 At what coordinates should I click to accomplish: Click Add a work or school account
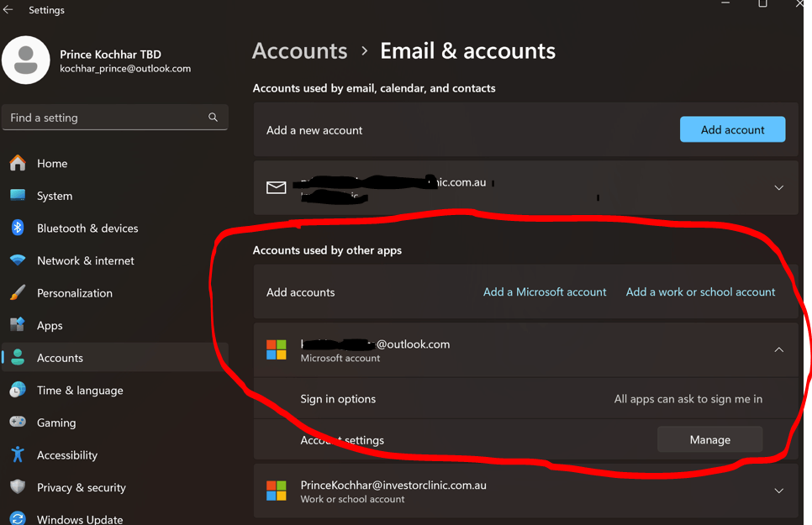700,292
